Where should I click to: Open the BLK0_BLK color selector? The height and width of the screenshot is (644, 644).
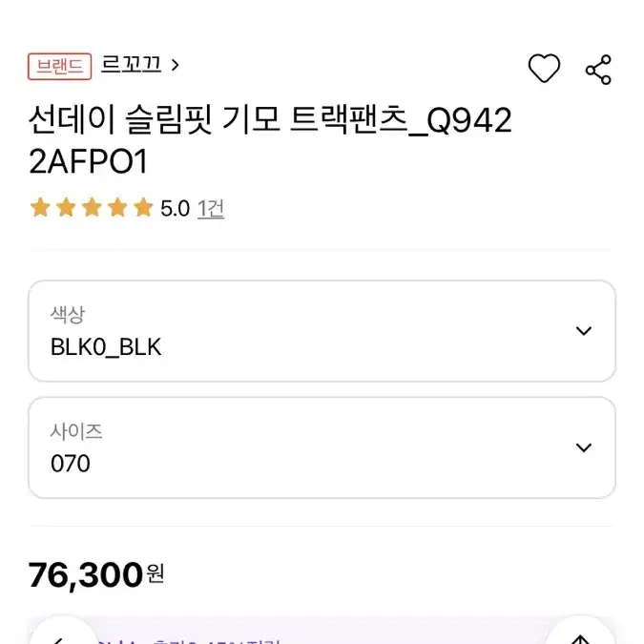click(x=322, y=331)
